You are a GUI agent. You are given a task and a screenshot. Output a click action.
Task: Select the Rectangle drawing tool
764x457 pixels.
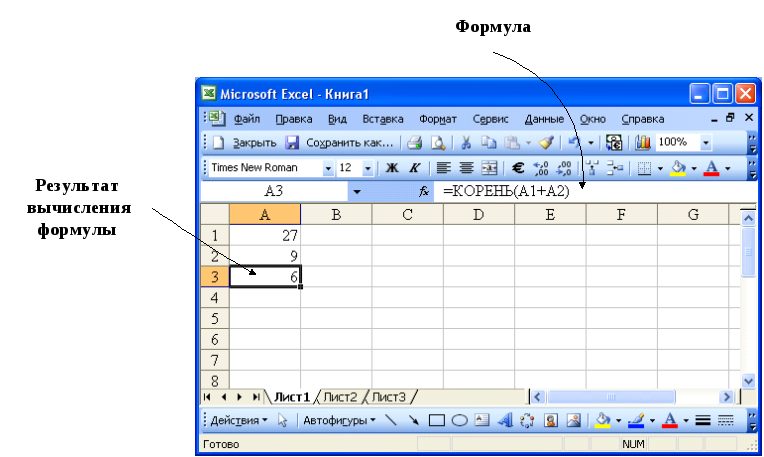(437, 420)
